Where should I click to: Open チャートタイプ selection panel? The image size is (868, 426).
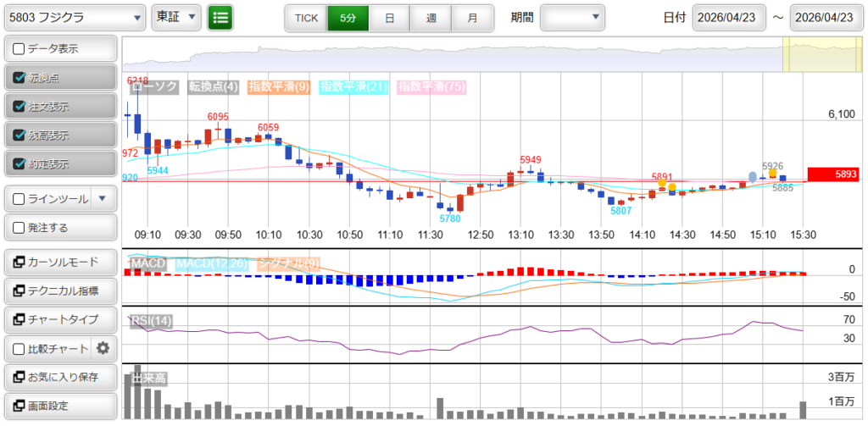(60, 319)
